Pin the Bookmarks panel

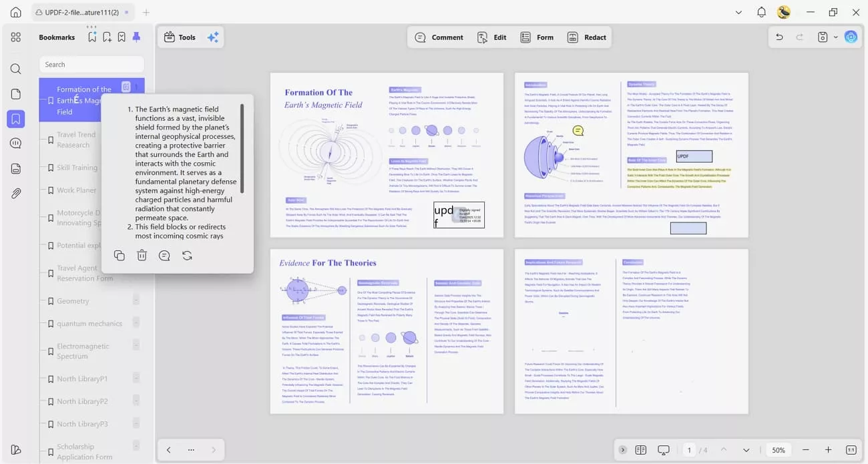point(136,37)
